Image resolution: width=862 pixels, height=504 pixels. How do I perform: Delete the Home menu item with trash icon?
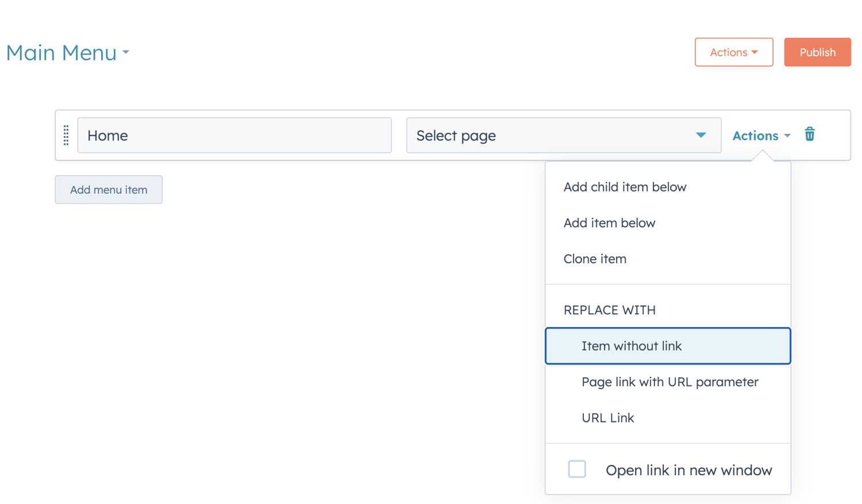pos(810,134)
